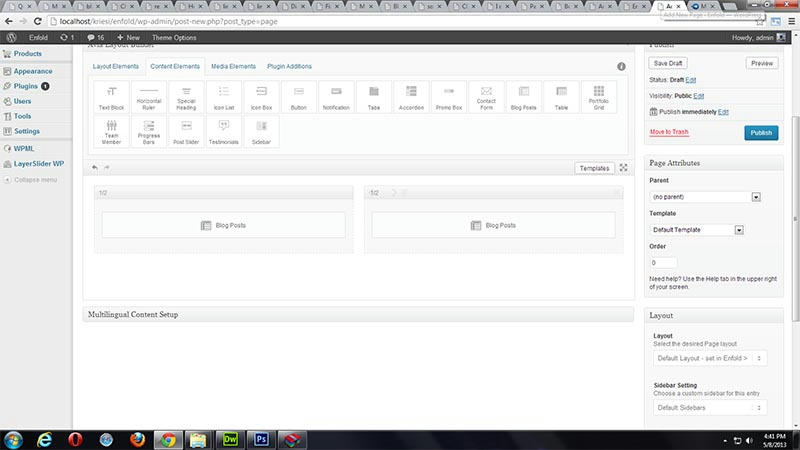Open the Template dropdown
800x450 pixels.
coord(696,230)
